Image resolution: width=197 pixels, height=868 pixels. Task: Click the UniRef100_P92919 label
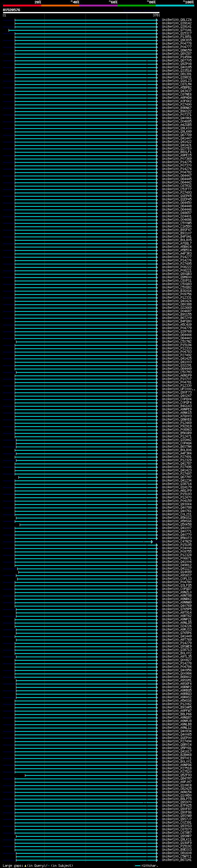[x=177, y=426]
